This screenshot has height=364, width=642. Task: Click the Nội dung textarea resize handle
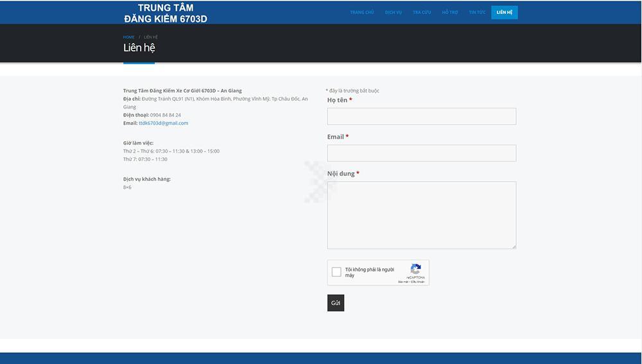point(514,246)
